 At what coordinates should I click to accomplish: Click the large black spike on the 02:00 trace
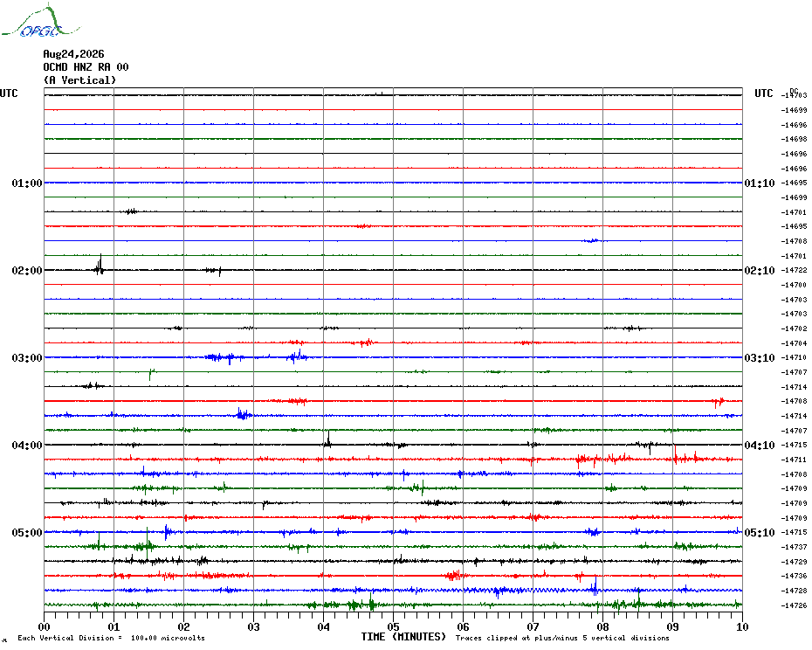[x=99, y=265]
